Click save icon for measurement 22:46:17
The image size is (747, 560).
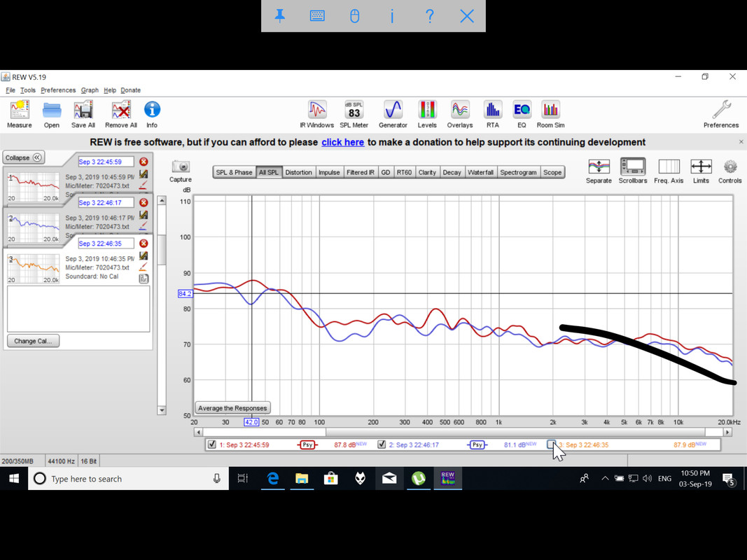144,215
